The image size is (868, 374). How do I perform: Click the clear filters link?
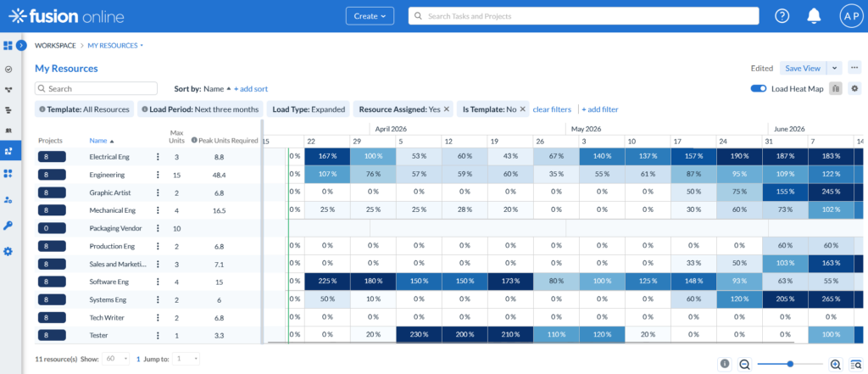click(552, 109)
